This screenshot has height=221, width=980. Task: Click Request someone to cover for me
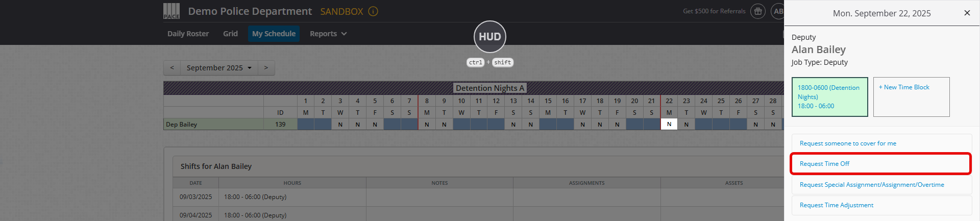pyautogui.click(x=848, y=143)
